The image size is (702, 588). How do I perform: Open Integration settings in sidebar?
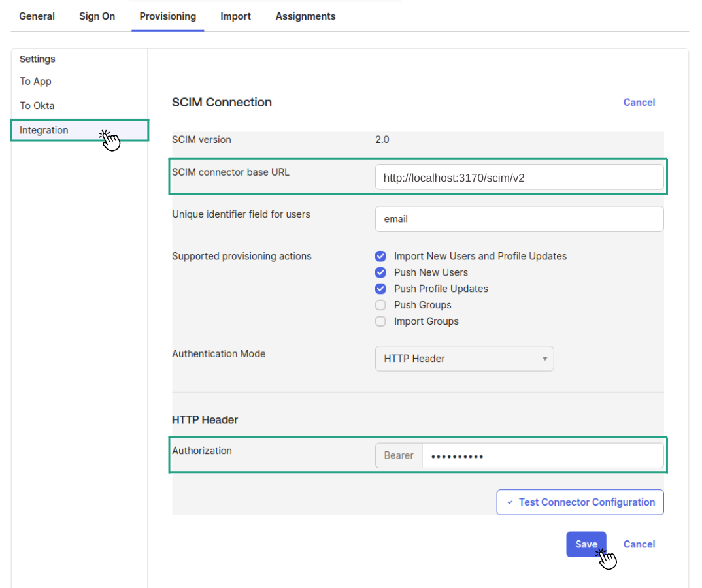(x=80, y=130)
